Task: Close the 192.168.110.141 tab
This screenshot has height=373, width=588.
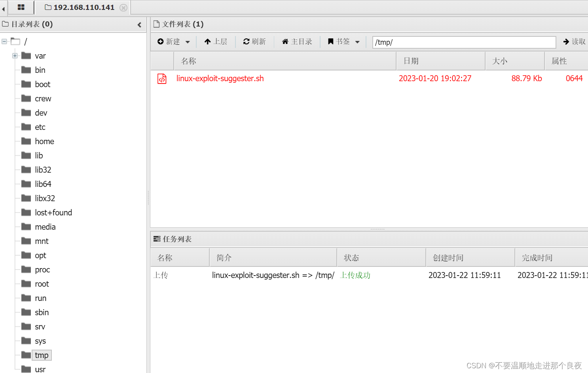Action: tap(123, 8)
